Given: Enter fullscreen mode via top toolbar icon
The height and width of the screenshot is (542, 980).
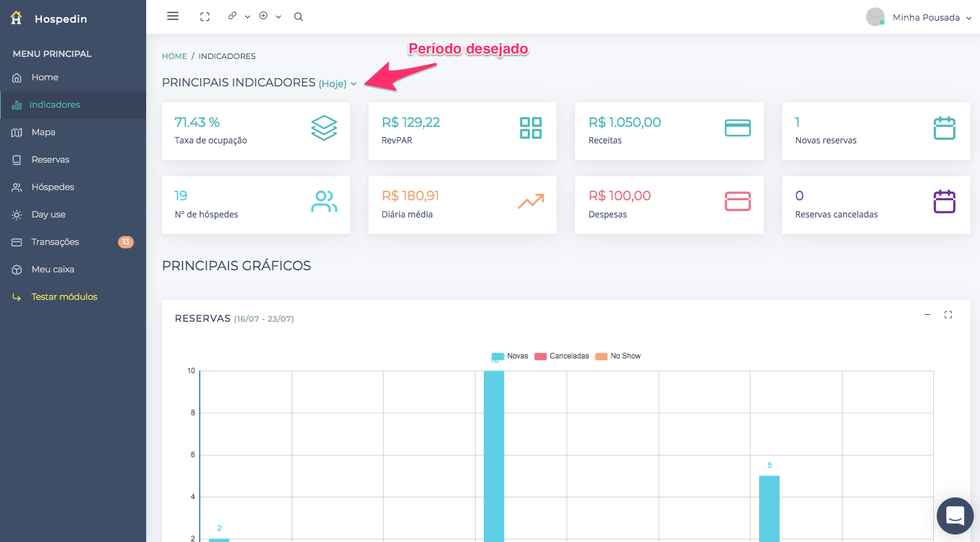Looking at the screenshot, I should (x=205, y=17).
